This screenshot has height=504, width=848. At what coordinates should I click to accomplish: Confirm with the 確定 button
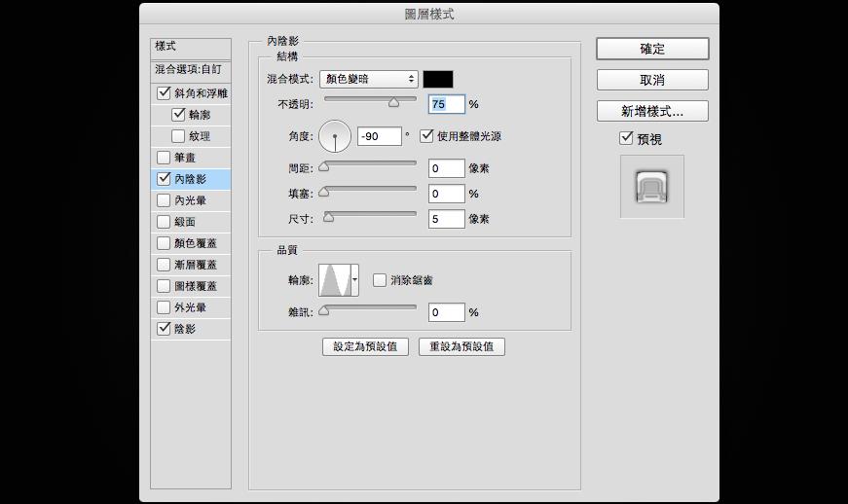[652, 49]
